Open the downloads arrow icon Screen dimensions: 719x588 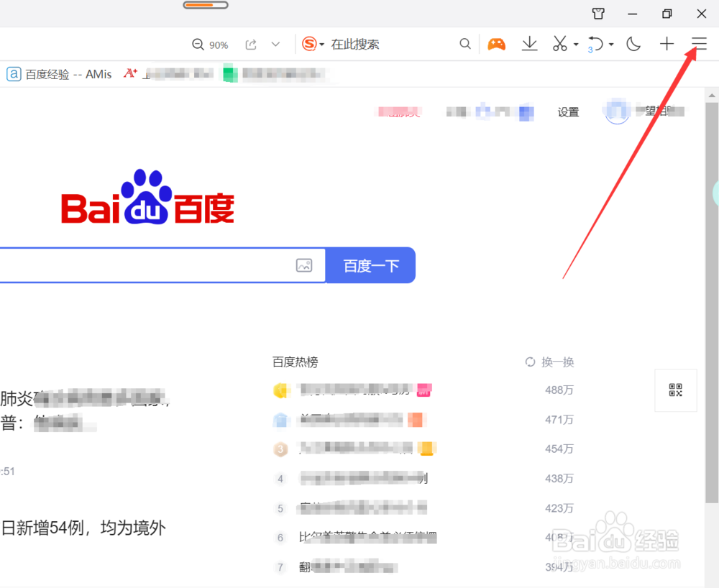(530, 44)
